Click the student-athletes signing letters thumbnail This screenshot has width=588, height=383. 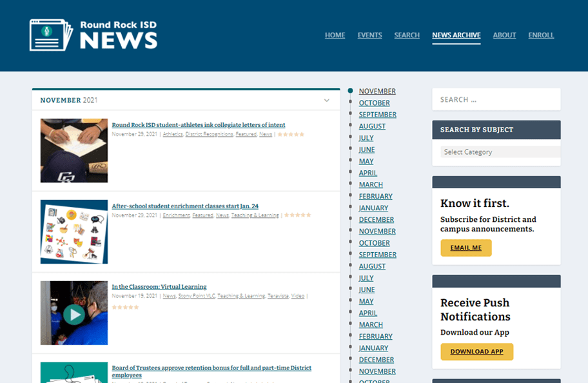(74, 151)
